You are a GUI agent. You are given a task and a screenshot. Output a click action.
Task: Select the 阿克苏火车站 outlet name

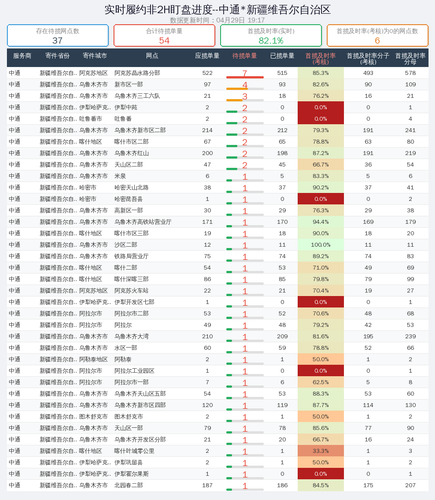(x=131, y=290)
